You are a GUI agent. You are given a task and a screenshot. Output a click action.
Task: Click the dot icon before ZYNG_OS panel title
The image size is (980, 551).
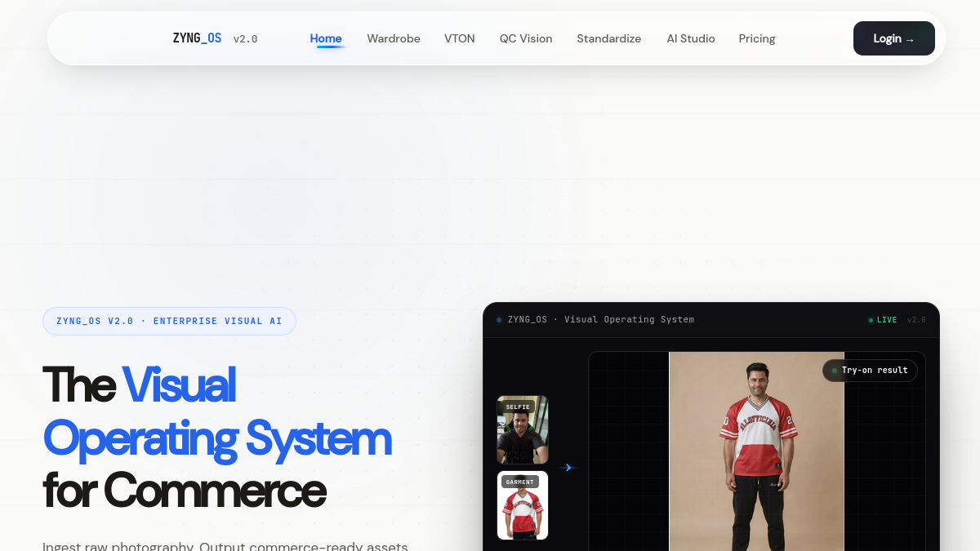pyautogui.click(x=499, y=320)
